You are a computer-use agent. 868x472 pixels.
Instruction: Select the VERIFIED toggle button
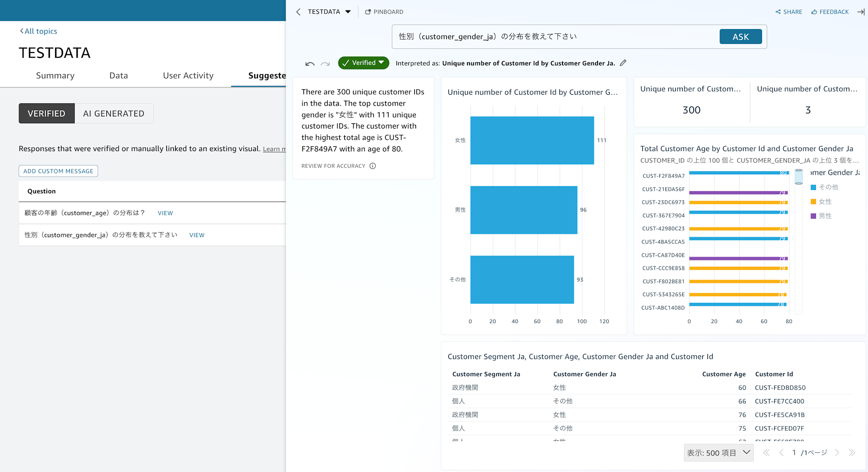coord(46,113)
